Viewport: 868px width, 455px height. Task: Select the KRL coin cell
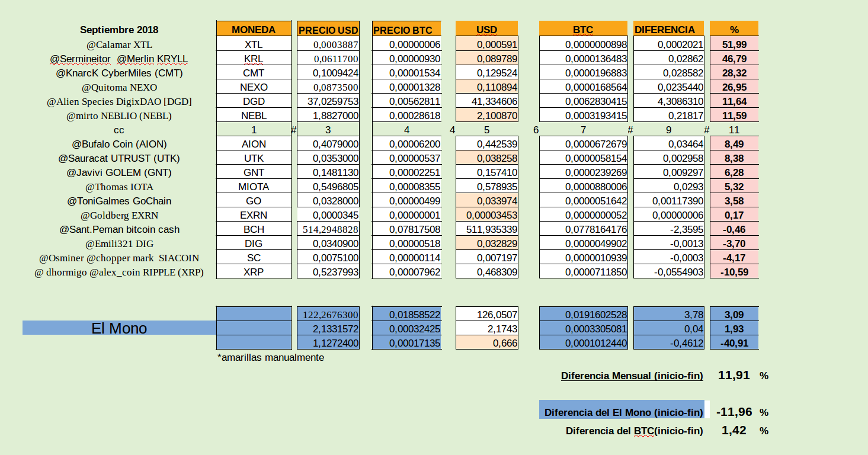tap(254, 59)
